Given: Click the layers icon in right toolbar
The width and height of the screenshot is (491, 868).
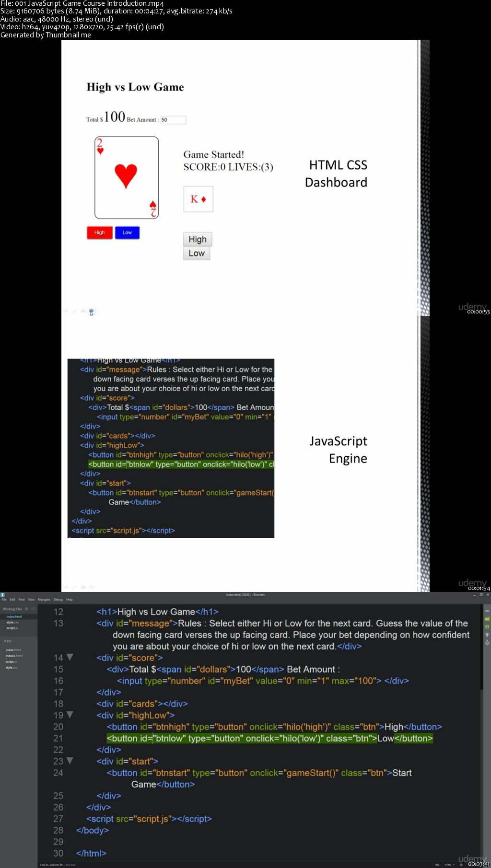Looking at the screenshot, I should pos(487,643).
